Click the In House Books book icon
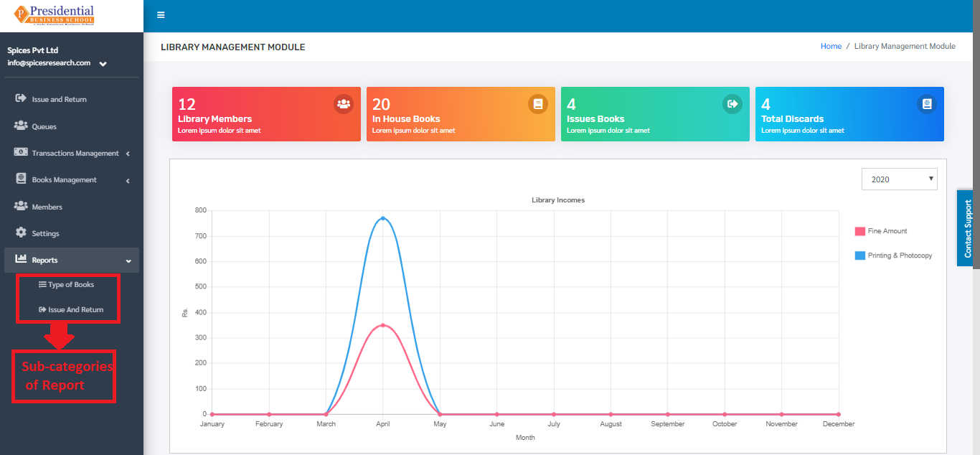 (538, 104)
